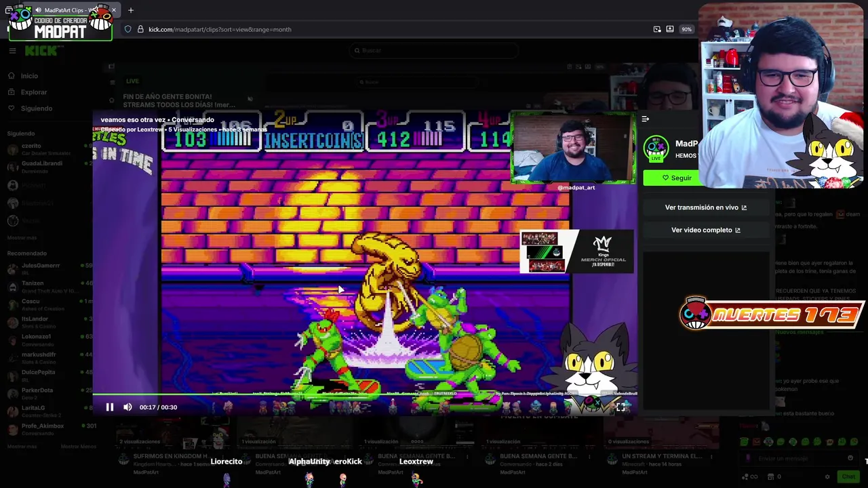Open stream title FIN DE AÑO GENTE BONITA
Screen dimensions: 868x488
point(179,101)
